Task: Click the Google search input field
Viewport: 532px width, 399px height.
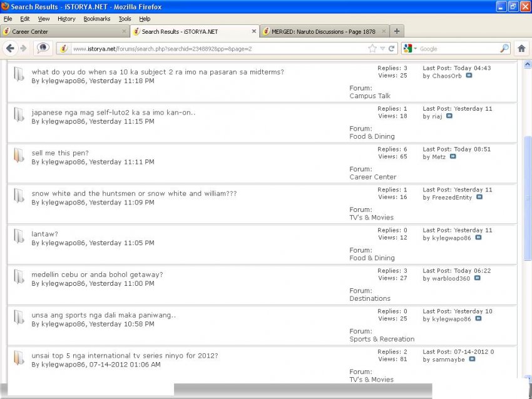Action: click(457, 48)
